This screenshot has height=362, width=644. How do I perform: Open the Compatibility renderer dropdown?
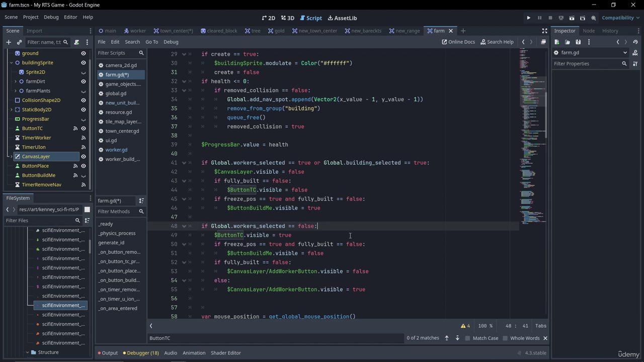(621, 18)
